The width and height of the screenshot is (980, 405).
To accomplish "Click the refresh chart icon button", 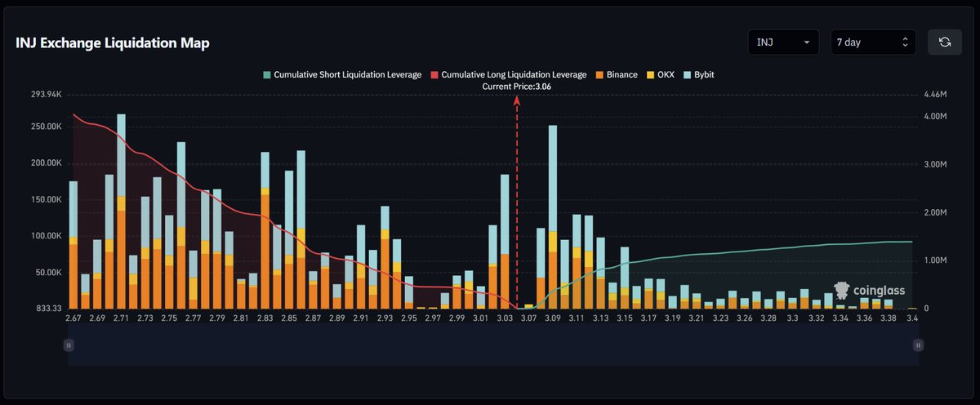I will click(x=945, y=42).
